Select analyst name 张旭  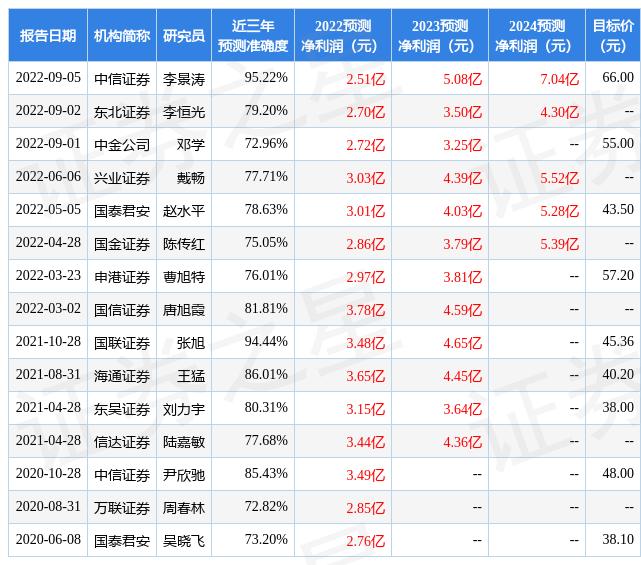[191, 343]
